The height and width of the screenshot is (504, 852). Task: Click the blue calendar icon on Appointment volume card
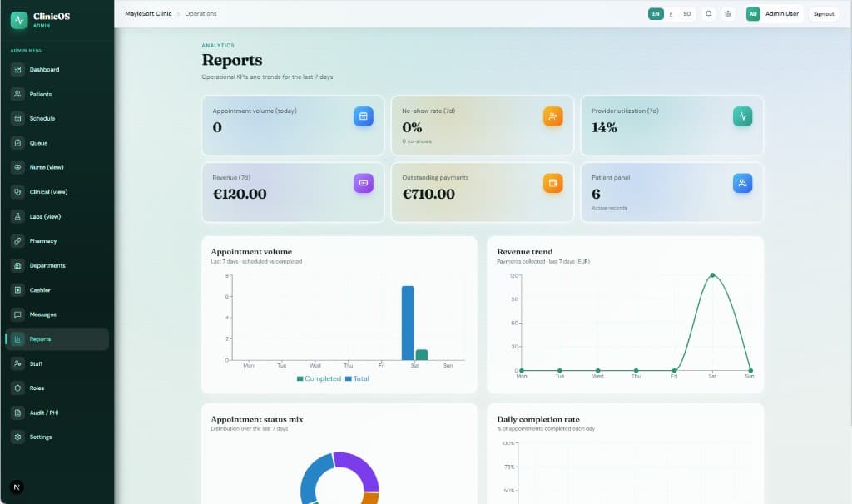(364, 116)
